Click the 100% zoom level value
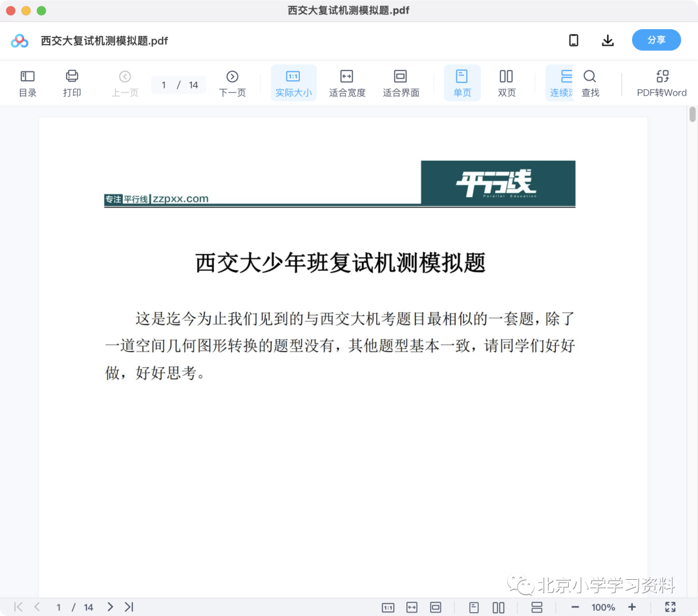The width and height of the screenshot is (698, 616). pyautogui.click(x=603, y=608)
